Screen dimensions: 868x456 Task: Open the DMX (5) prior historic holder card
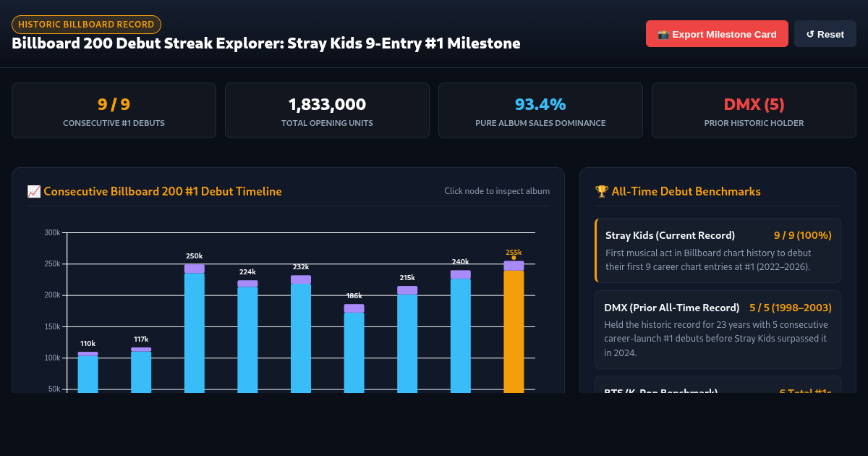pos(754,110)
